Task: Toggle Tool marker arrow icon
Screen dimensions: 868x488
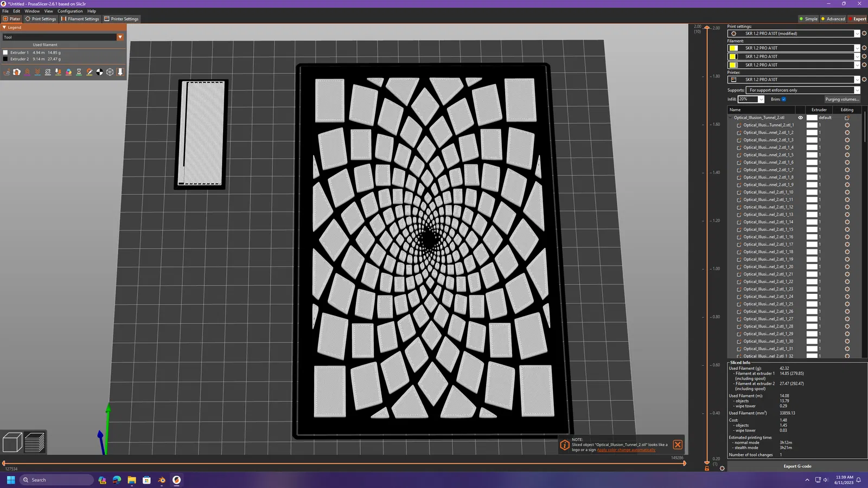Action: (120, 72)
